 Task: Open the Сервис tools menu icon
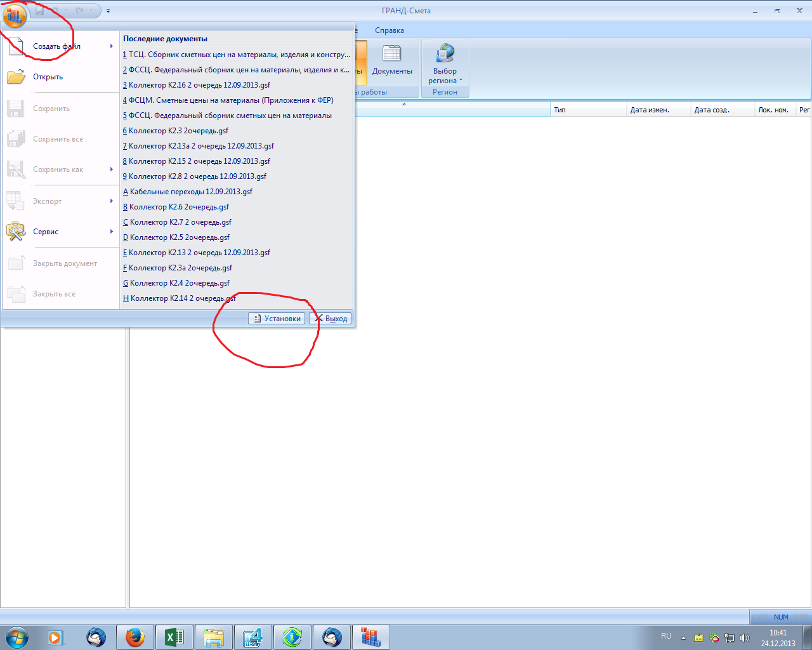click(x=16, y=232)
